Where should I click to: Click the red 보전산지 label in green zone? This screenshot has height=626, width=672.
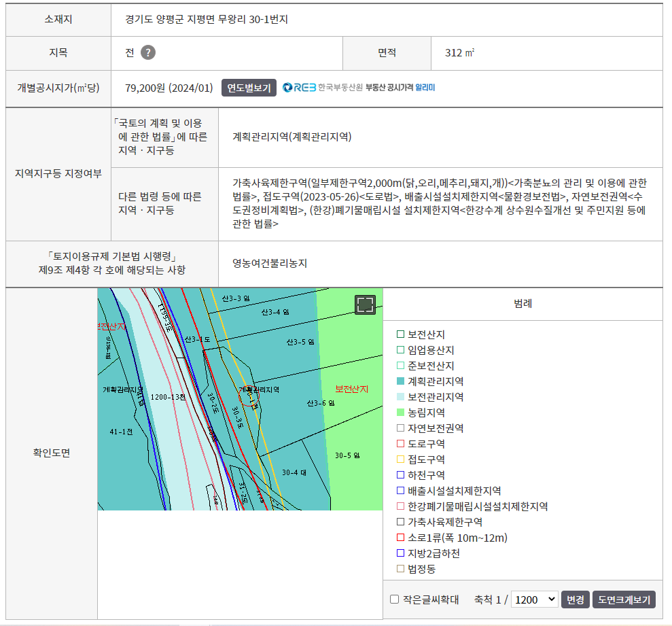(x=352, y=389)
